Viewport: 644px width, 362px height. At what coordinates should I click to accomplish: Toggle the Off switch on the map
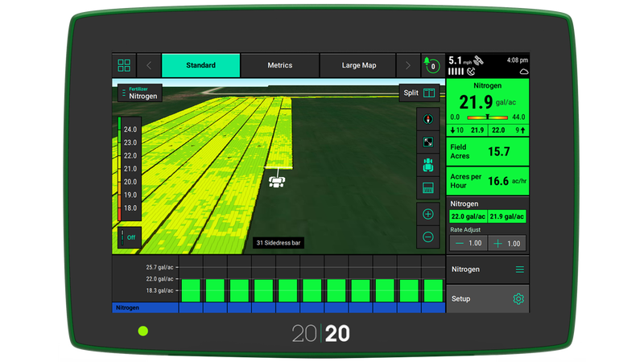tap(129, 237)
